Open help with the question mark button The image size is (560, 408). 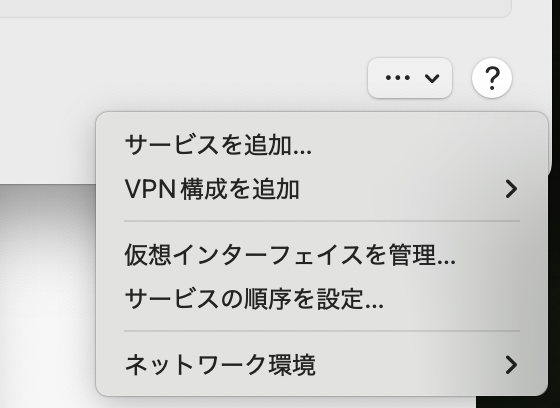492,78
